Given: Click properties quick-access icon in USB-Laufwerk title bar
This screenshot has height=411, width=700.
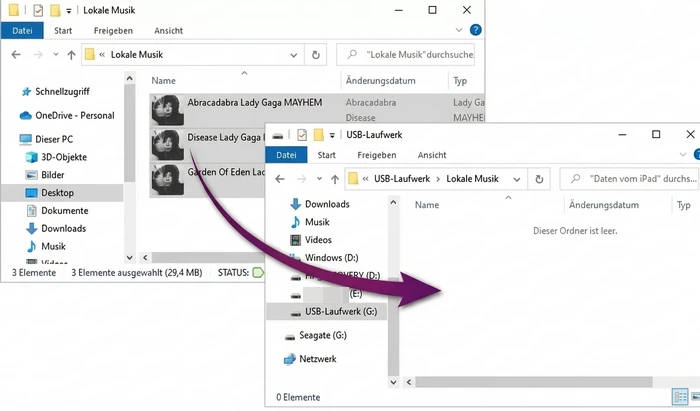Looking at the screenshot, I should pyautogui.click(x=302, y=134).
